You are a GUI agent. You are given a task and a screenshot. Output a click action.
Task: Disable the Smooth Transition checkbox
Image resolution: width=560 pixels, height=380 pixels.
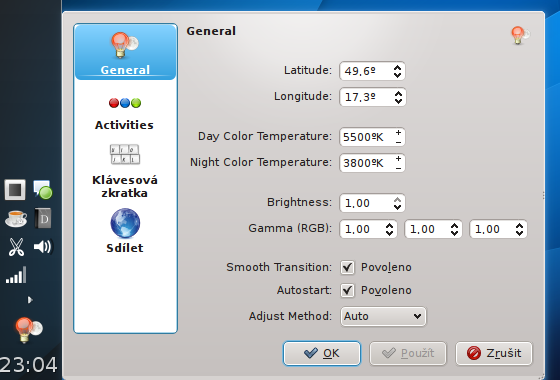click(347, 268)
